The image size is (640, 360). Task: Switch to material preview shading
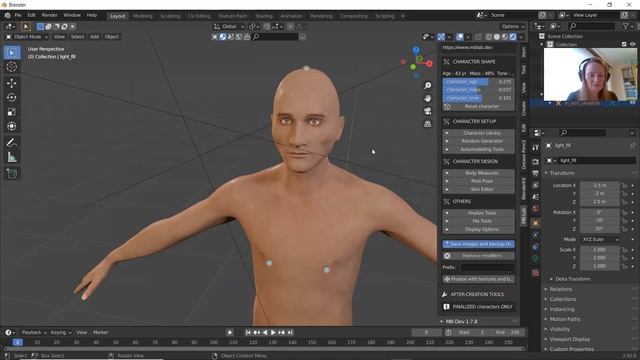tap(505, 37)
